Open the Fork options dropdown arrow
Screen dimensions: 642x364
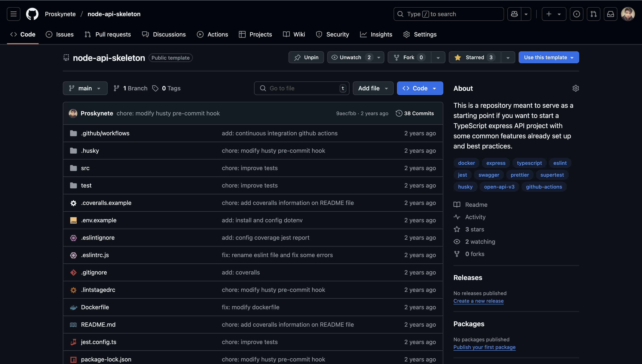click(x=438, y=57)
